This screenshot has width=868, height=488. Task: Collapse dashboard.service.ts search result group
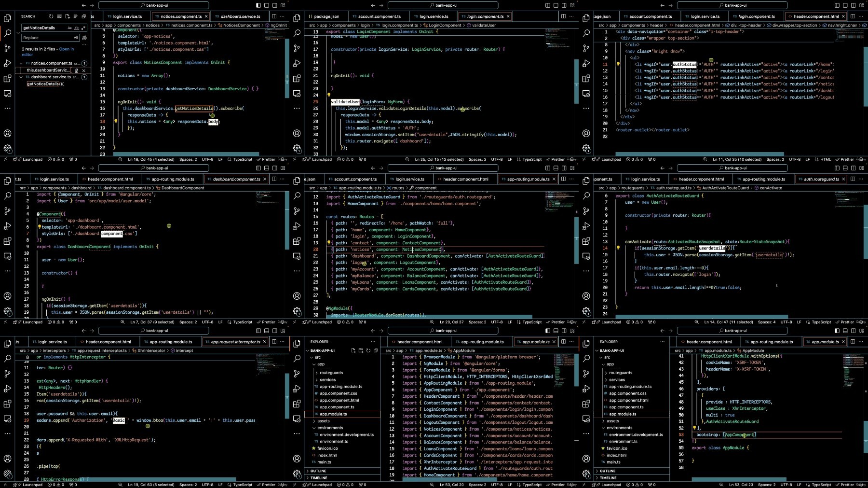tap(21, 77)
